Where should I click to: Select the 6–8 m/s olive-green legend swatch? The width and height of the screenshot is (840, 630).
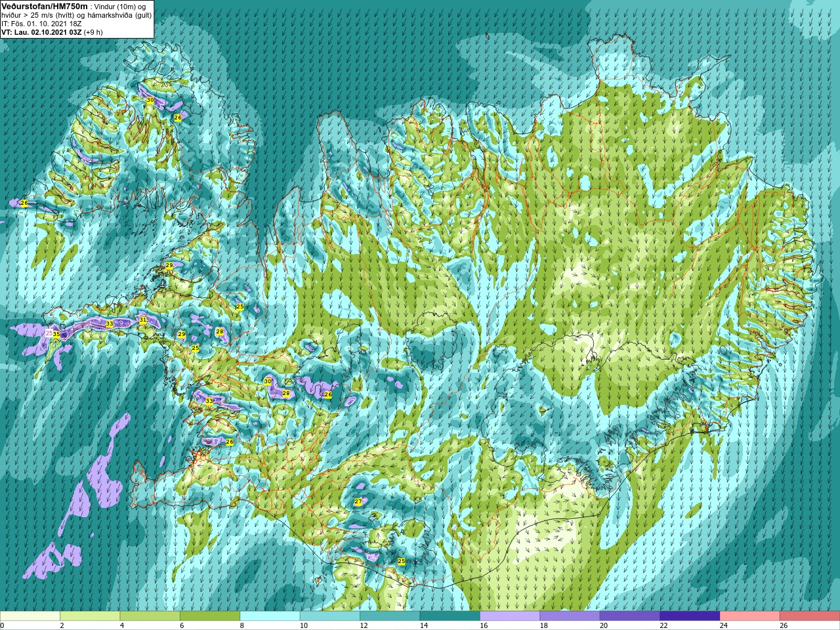210,616
